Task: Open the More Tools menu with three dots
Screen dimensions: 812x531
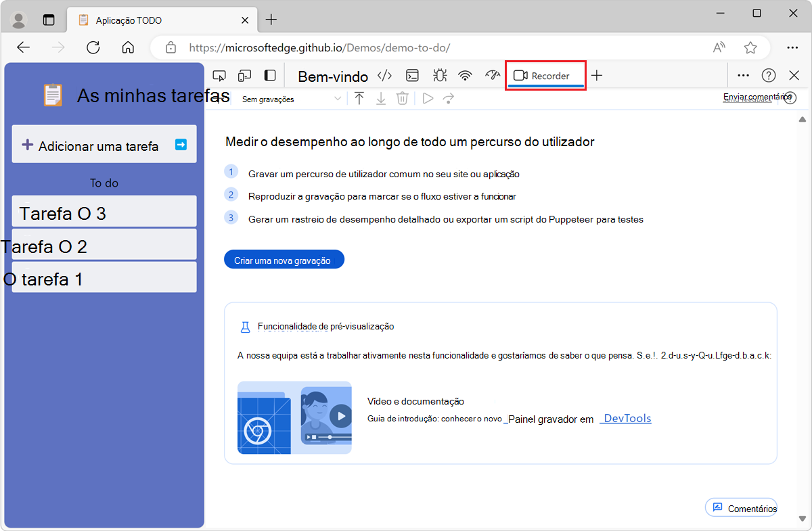Action: pyautogui.click(x=743, y=75)
